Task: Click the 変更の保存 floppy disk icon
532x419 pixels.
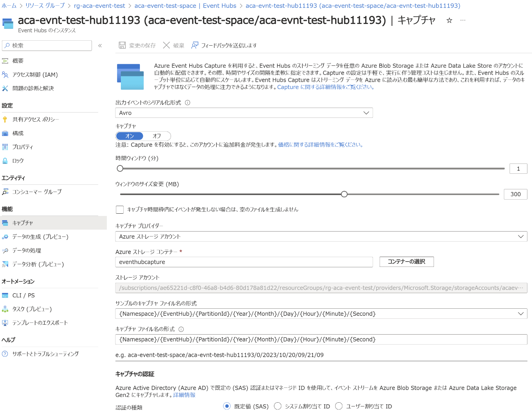Action: click(122, 45)
